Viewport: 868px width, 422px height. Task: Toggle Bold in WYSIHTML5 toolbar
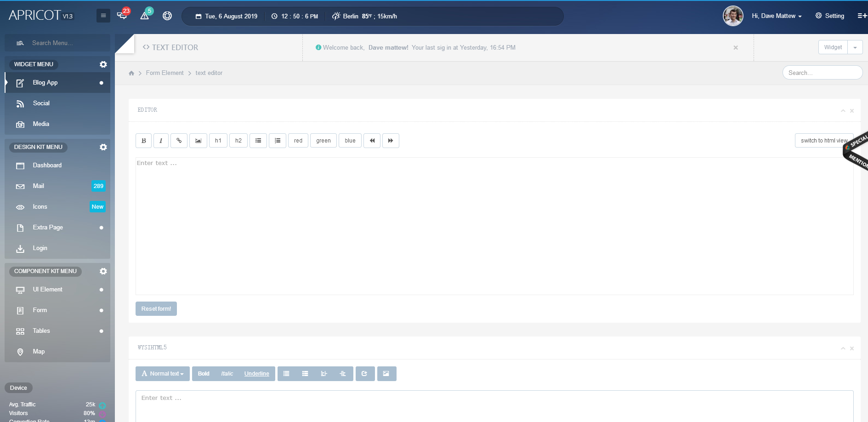[204, 374]
